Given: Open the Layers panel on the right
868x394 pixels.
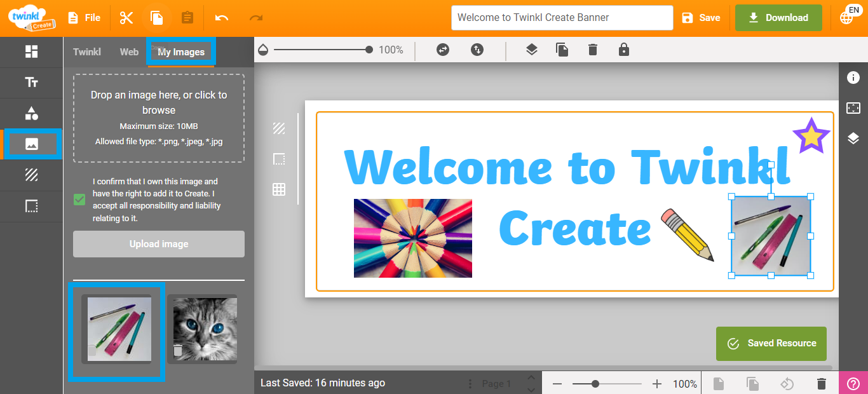Looking at the screenshot, I should point(854,139).
